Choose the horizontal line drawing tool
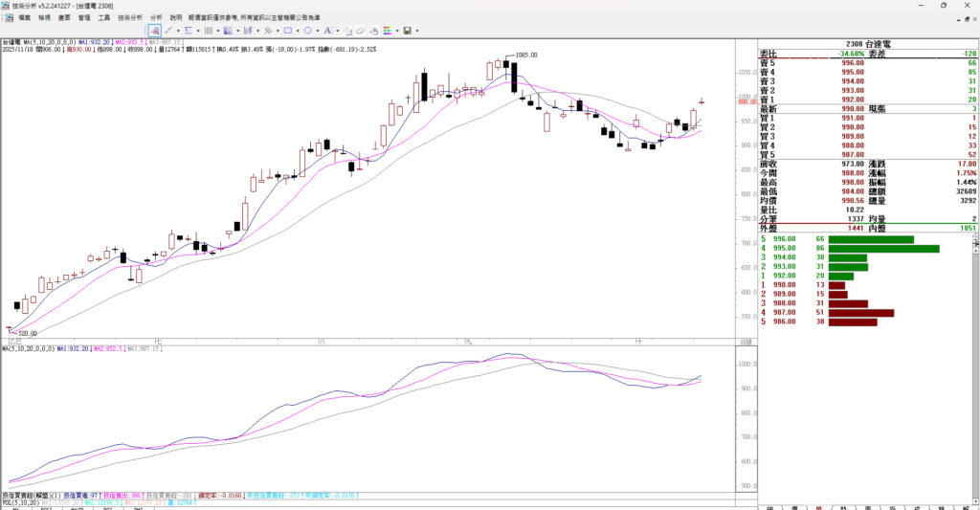This screenshot has height=510, width=980. point(189,31)
